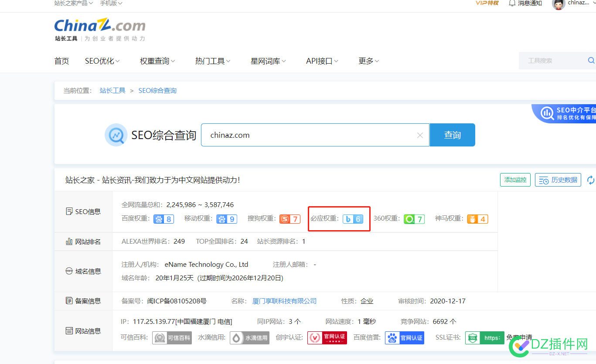The height and width of the screenshot is (364, 596).
Task: Expand the 手机版 dropdown
Action: [x=111, y=3]
